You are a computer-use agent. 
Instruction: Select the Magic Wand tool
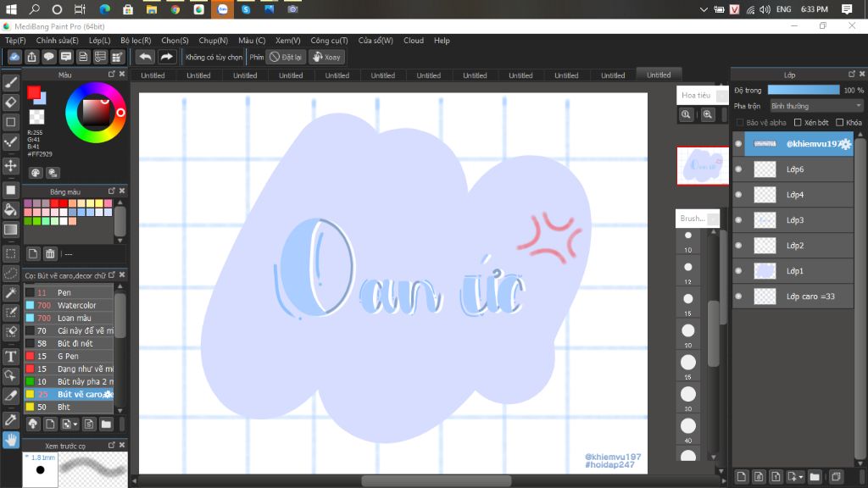pyautogui.click(x=10, y=292)
